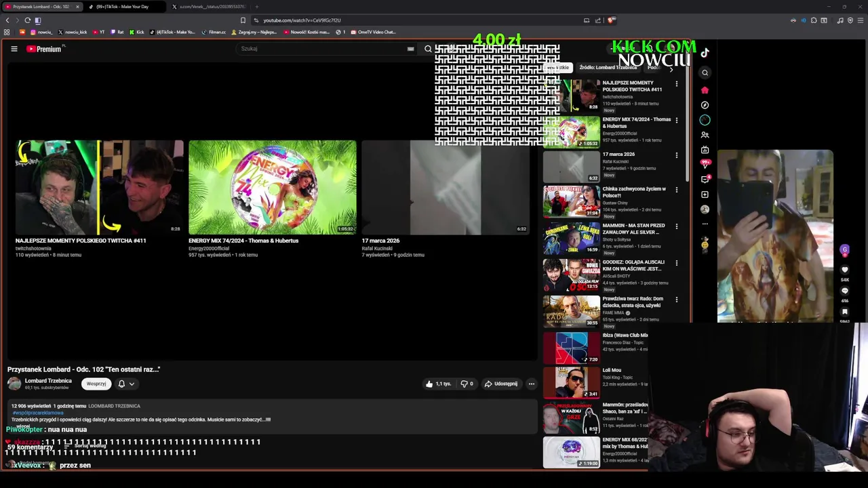Image resolution: width=868 pixels, height=488 pixels.
Task: Open options for Prawdziwa twarz Rado video
Action: click(x=676, y=300)
